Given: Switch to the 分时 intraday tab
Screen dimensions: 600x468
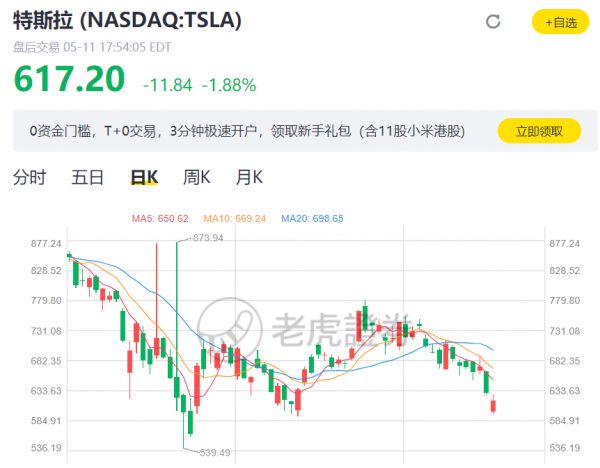Looking at the screenshot, I should [29, 178].
